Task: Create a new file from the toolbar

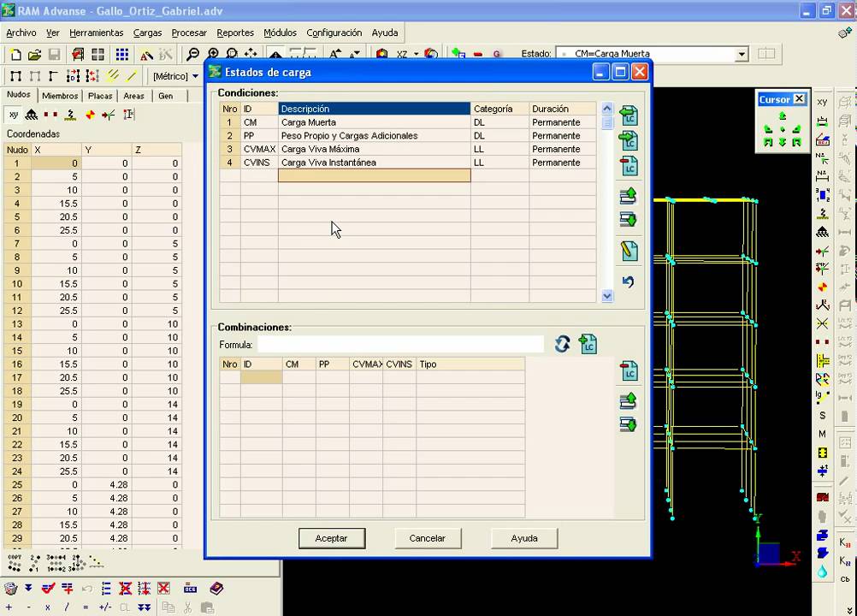Action: click(16, 54)
